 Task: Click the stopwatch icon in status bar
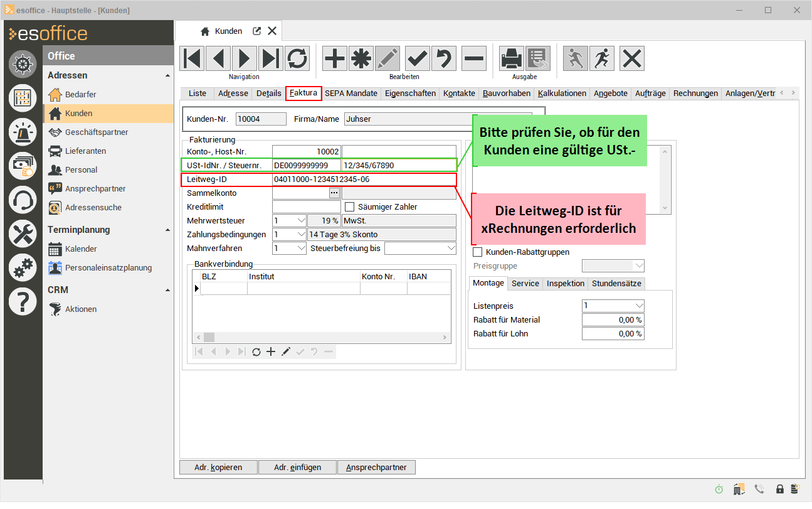click(x=719, y=490)
